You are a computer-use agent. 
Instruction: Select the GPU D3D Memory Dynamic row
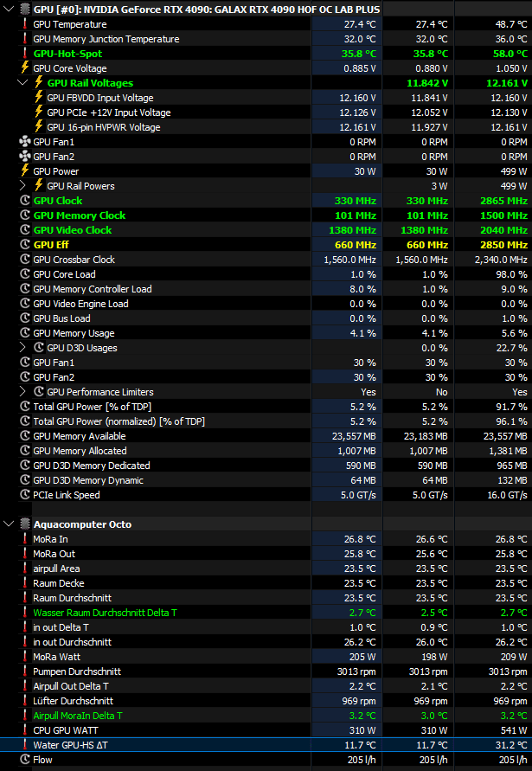(266, 480)
